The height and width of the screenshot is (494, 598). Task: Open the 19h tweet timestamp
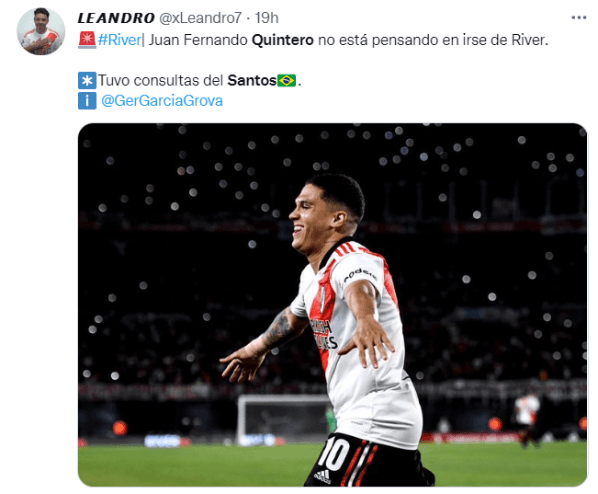pos(267,18)
